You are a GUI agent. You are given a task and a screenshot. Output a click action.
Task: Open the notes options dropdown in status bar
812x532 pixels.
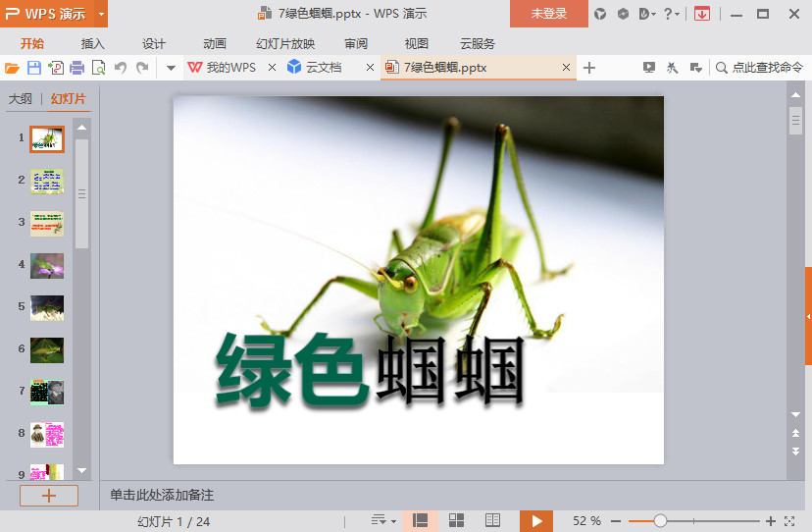click(x=383, y=520)
